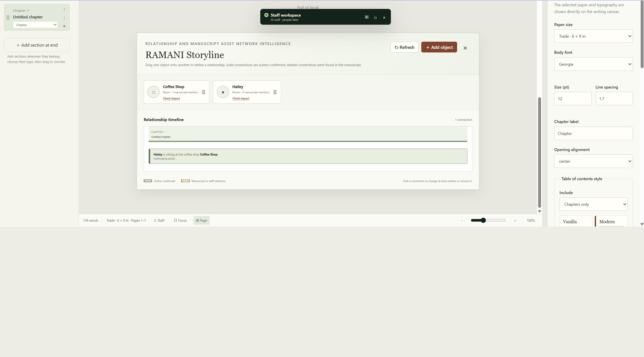Select the Vanilla contents style
Screen dimensions: 644x357
(576, 221)
